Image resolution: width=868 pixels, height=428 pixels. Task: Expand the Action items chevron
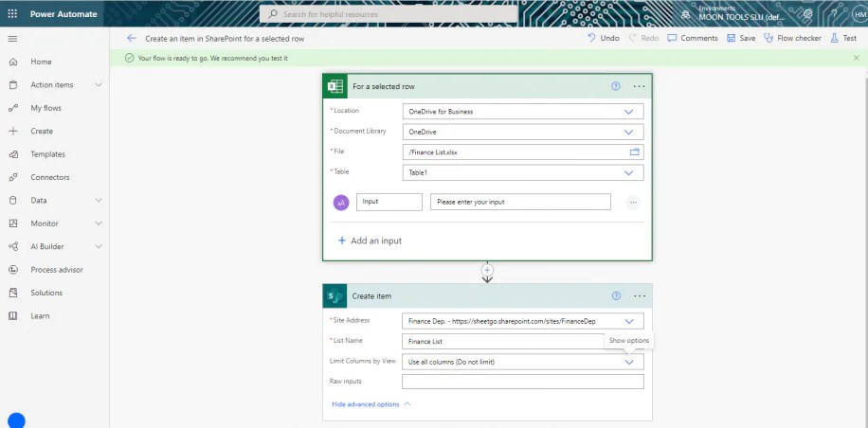pos(99,85)
